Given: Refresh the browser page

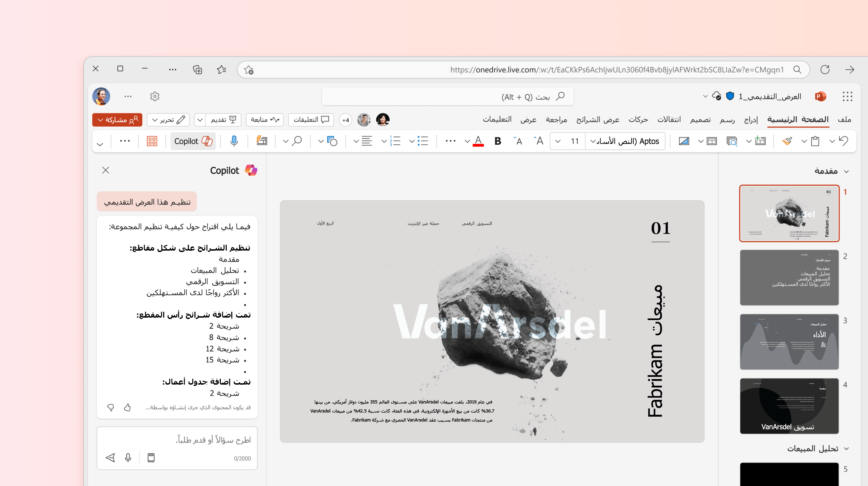Looking at the screenshot, I should pyautogui.click(x=825, y=70).
